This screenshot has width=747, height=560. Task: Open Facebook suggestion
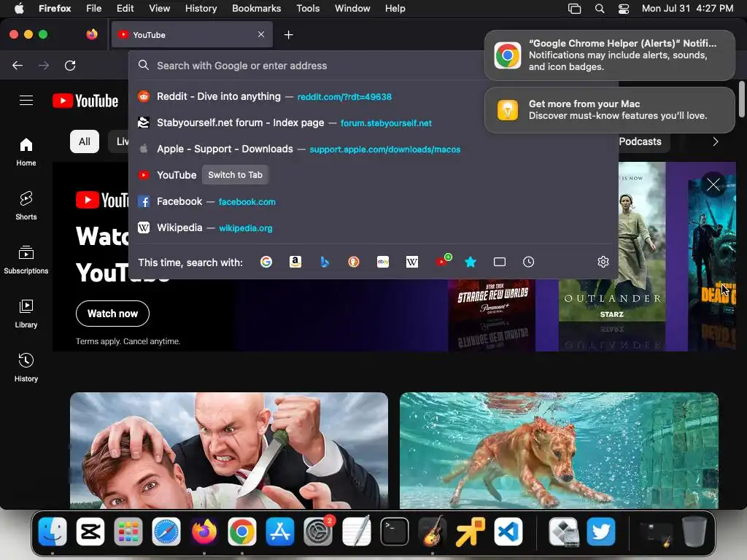point(373,201)
